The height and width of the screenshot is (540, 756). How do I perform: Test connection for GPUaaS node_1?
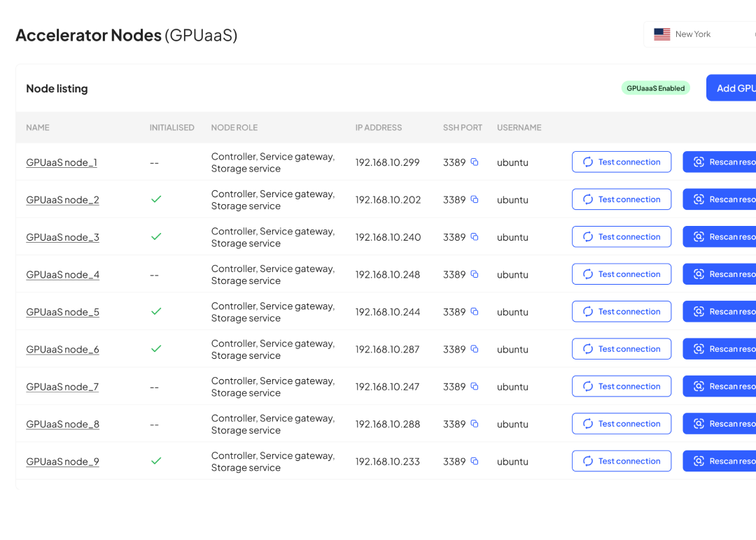pyautogui.click(x=621, y=162)
